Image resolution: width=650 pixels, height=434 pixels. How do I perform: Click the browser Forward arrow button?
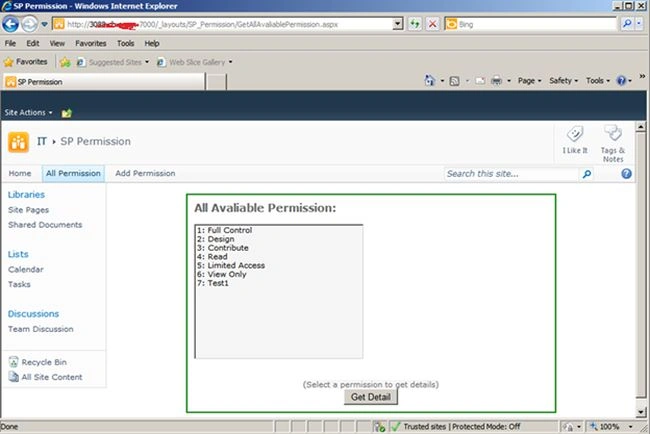click(29, 24)
